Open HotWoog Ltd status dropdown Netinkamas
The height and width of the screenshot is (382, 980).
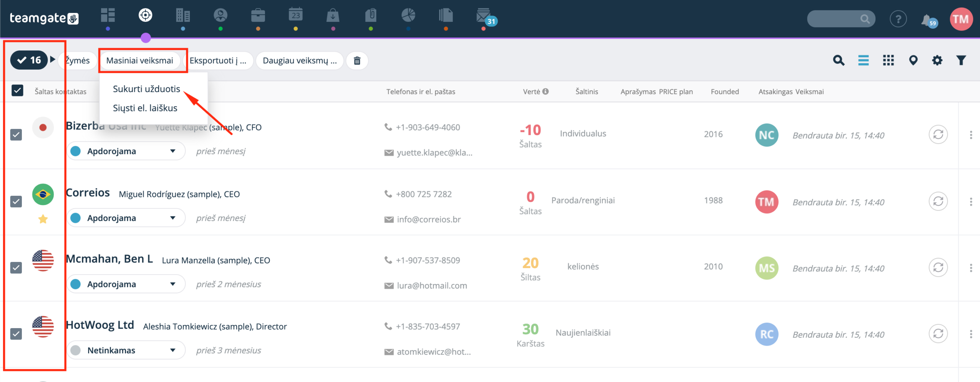[x=126, y=350]
